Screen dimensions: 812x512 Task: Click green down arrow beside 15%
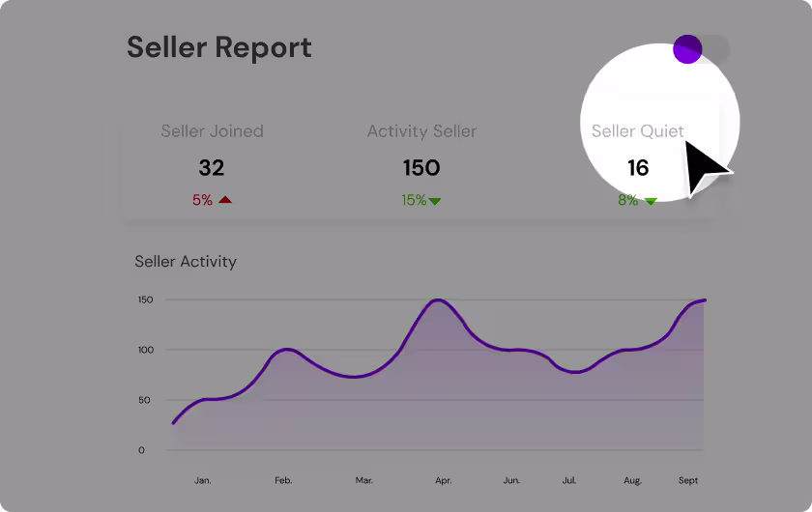435,201
